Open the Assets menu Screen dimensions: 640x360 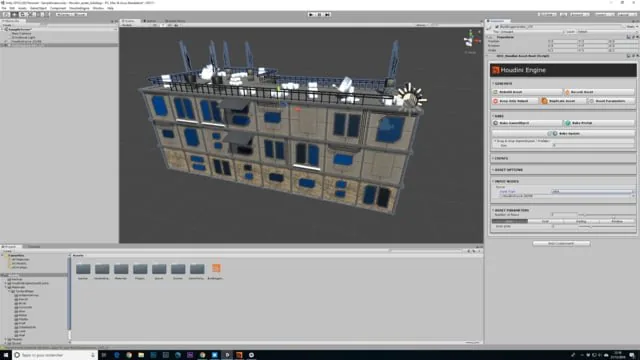coord(22,8)
